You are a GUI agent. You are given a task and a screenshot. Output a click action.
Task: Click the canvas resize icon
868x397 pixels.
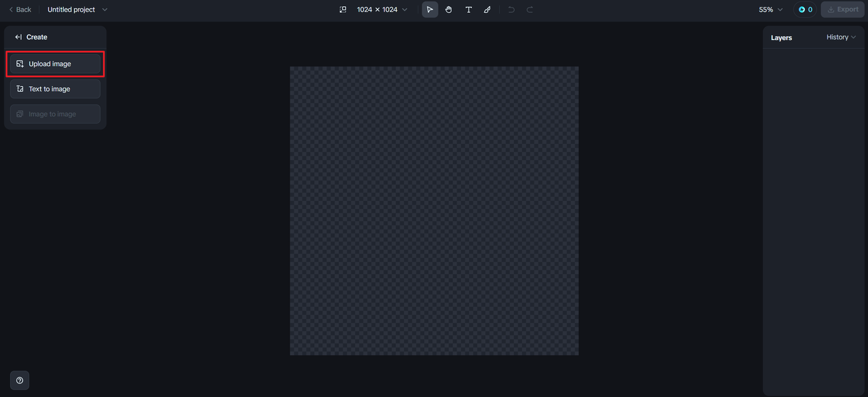(x=343, y=10)
